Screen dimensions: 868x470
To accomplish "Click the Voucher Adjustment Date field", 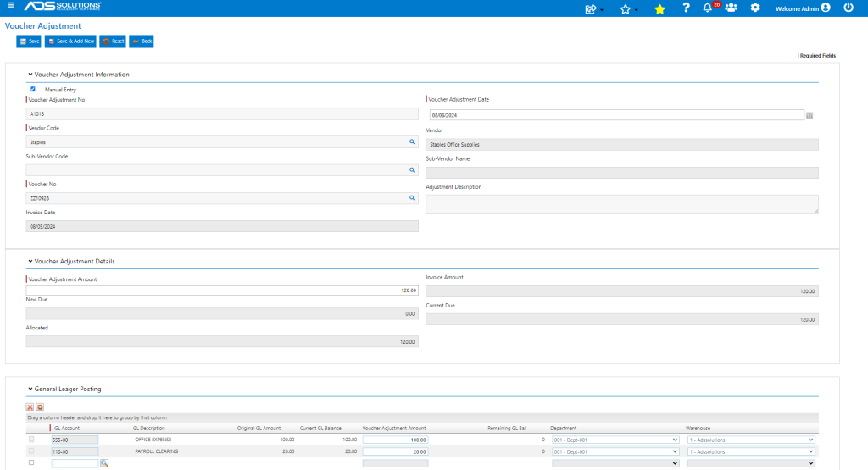I will click(617, 115).
